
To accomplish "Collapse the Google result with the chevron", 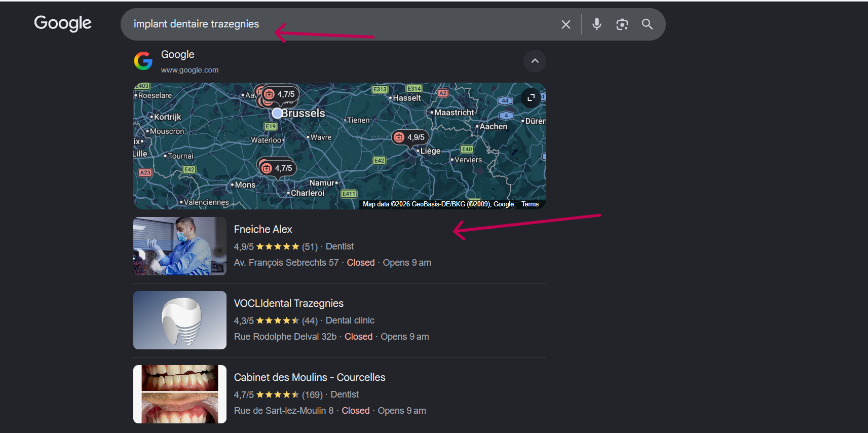I will [x=535, y=61].
